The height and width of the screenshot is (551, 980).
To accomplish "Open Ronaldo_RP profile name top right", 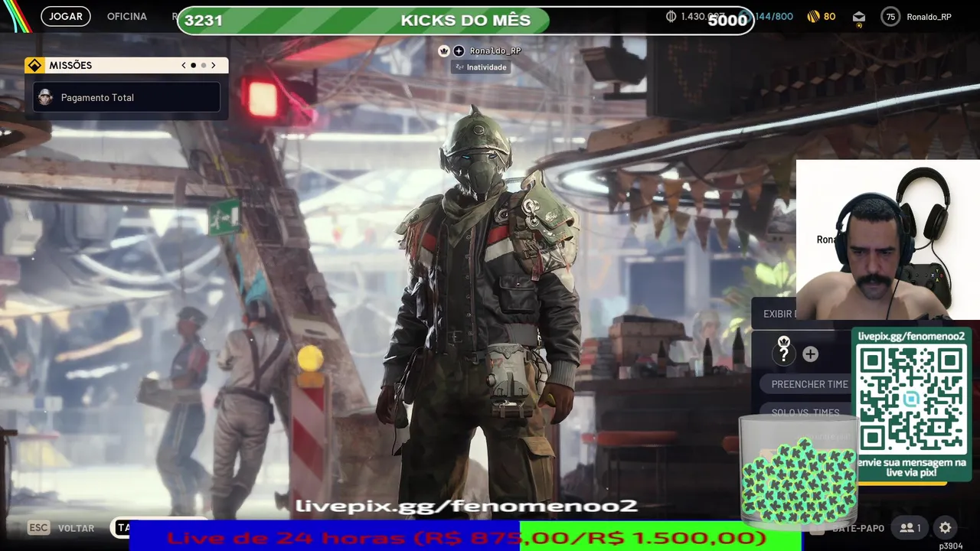I will click(929, 17).
